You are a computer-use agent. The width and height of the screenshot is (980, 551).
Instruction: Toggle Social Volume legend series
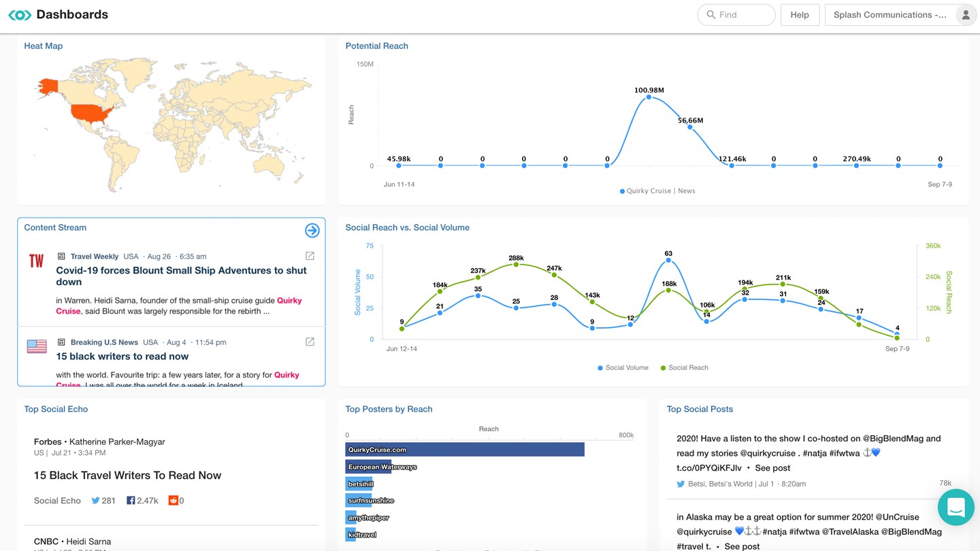[x=623, y=368]
